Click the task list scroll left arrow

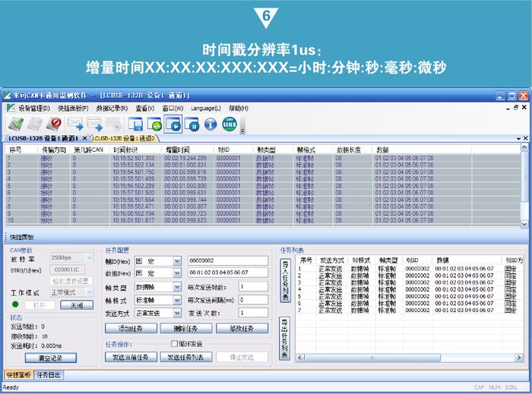[300, 358]
